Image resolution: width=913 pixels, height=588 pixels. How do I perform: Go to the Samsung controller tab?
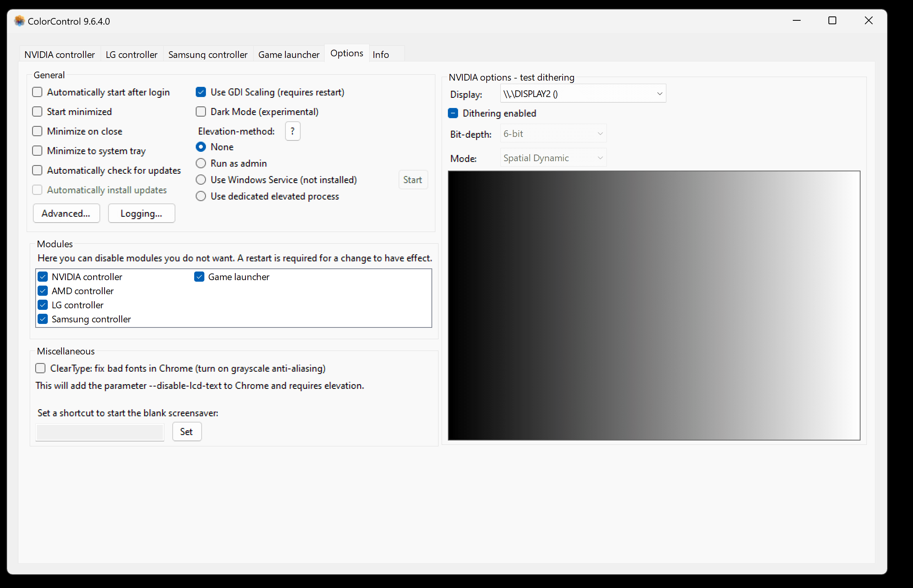coord(208,54)
